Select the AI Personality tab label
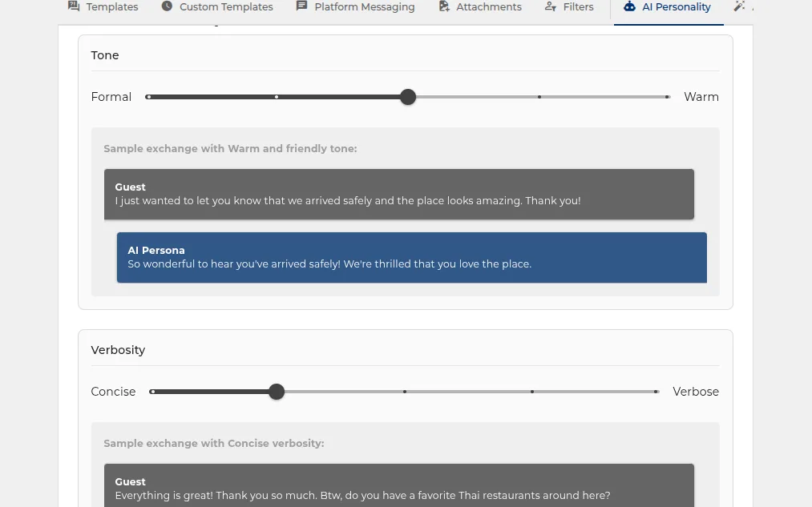The height and width of the screenshot is (507, 812). 677,6
